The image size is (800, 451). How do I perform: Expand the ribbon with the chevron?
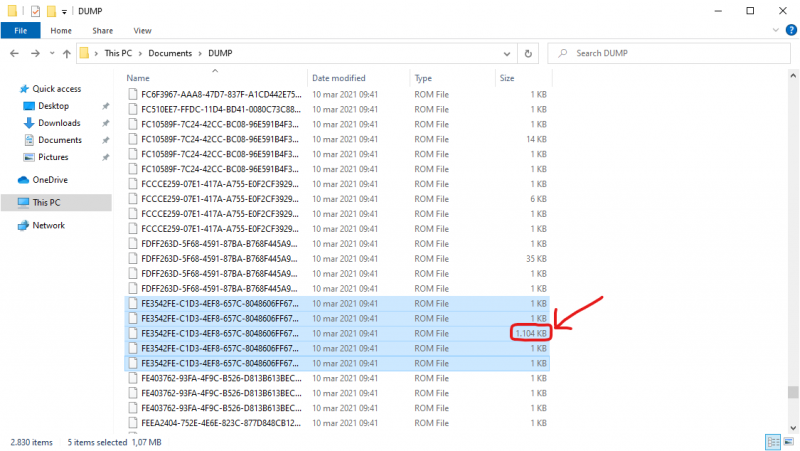coord(776,30)
